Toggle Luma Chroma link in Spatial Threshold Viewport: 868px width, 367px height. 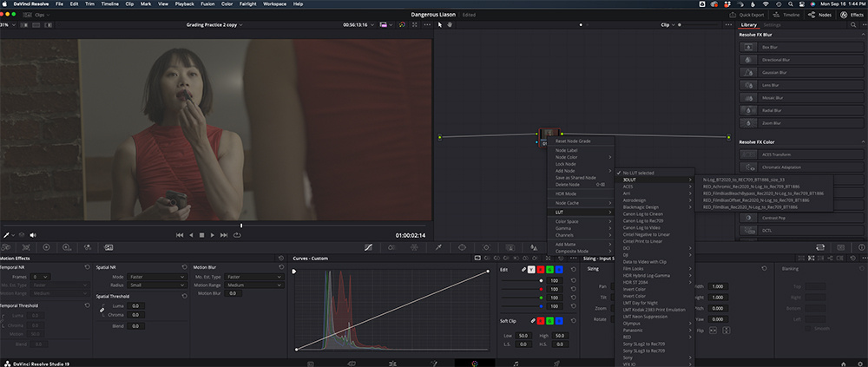click(x=102, y=310)
